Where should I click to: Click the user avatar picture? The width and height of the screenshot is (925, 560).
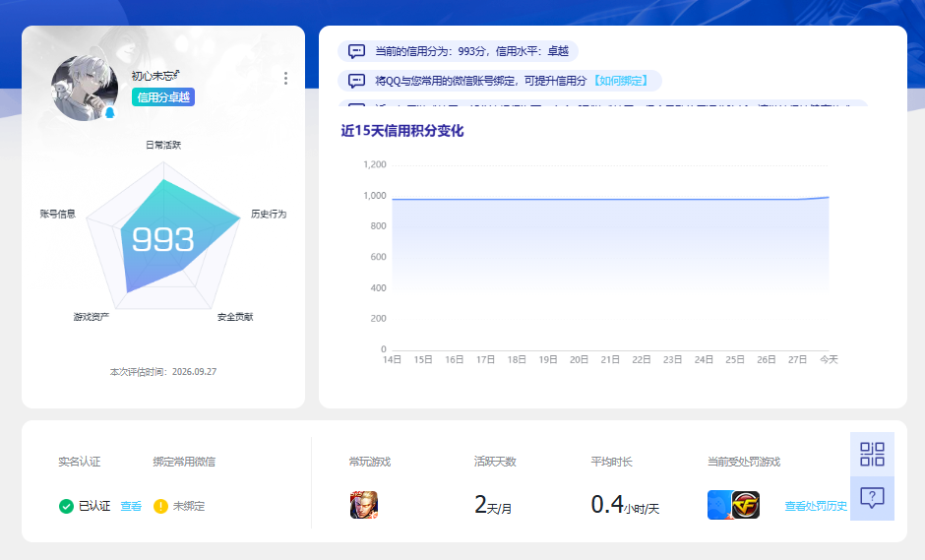[x=85, y=88]
